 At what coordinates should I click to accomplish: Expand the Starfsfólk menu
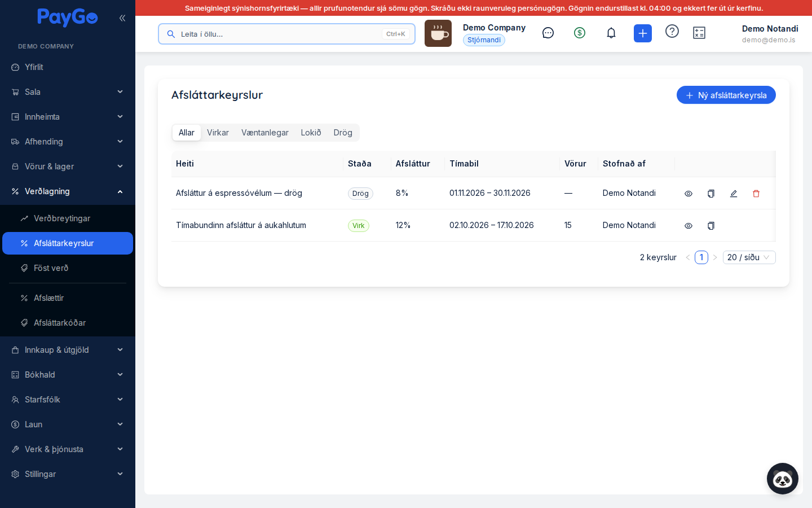(68, 400)
